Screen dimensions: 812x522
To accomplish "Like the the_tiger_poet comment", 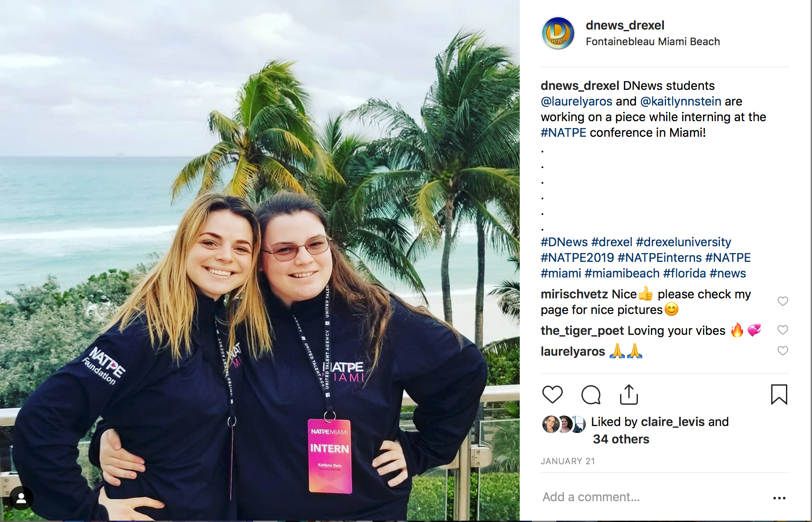I will tap(782, 330).
